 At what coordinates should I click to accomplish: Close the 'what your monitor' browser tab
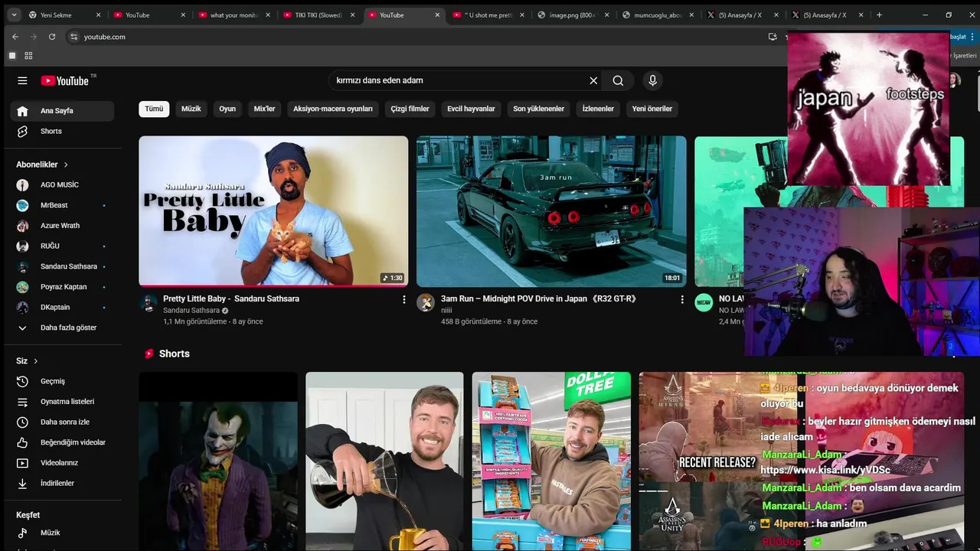click(268, 15)
